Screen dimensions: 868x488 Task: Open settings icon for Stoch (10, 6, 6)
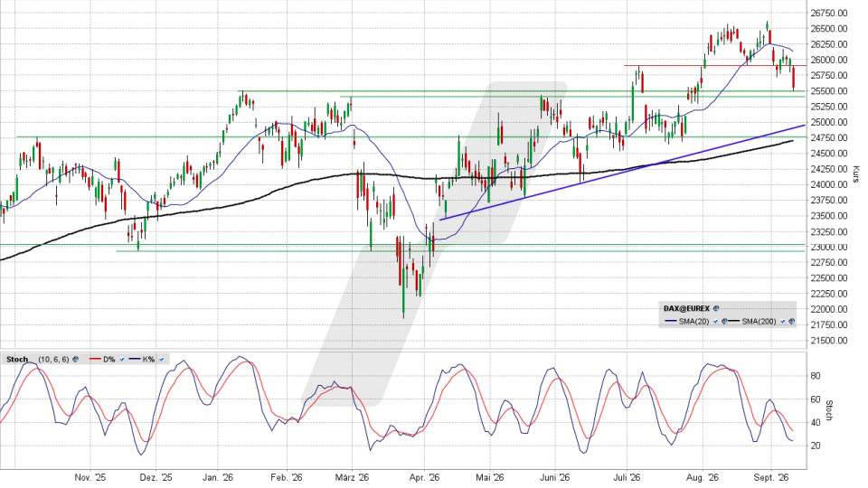click(75, 359)
